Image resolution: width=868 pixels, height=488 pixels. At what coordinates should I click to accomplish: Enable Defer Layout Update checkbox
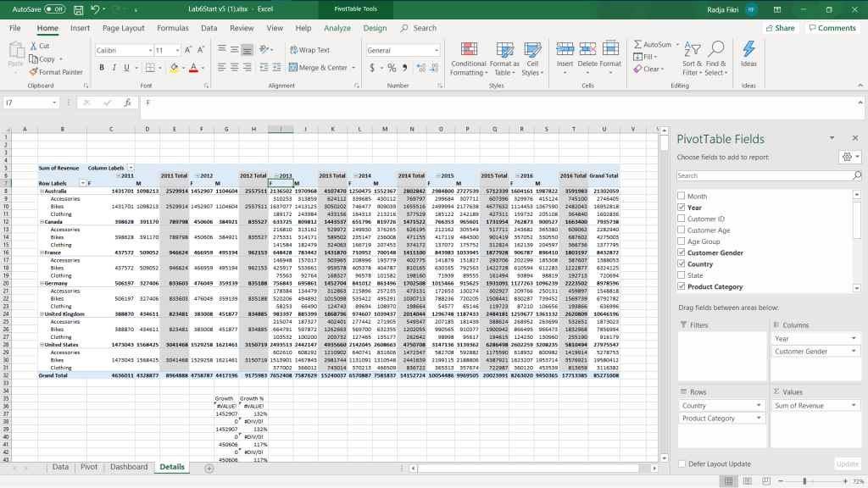coord(682,463)
